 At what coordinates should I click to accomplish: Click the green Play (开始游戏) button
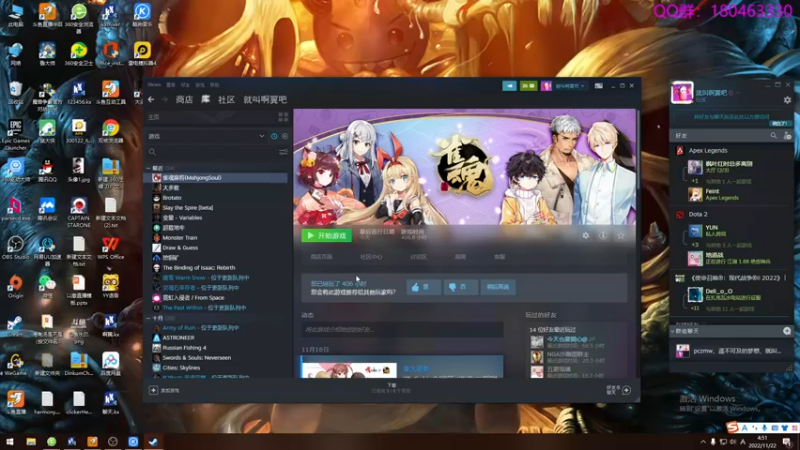click(x=327, y=236)
